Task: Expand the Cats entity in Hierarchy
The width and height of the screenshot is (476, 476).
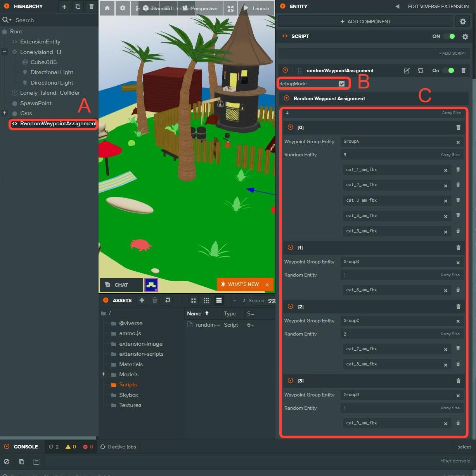Action: click(4, 113)
